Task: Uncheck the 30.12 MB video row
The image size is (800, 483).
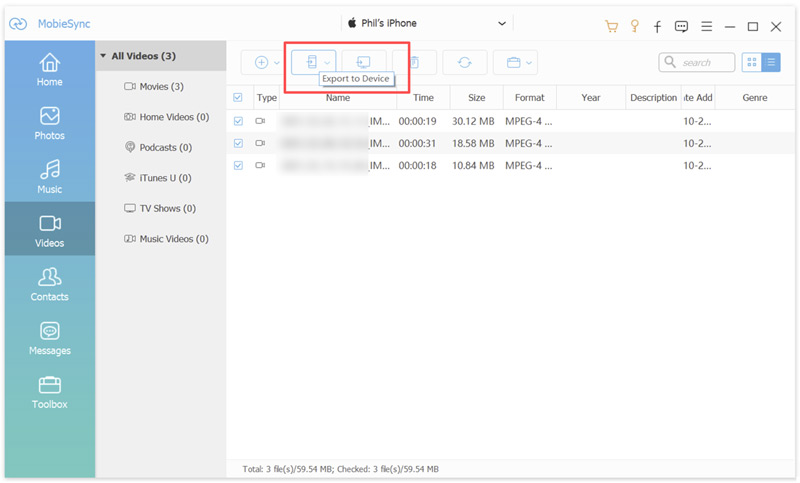Action: (238, 121)
